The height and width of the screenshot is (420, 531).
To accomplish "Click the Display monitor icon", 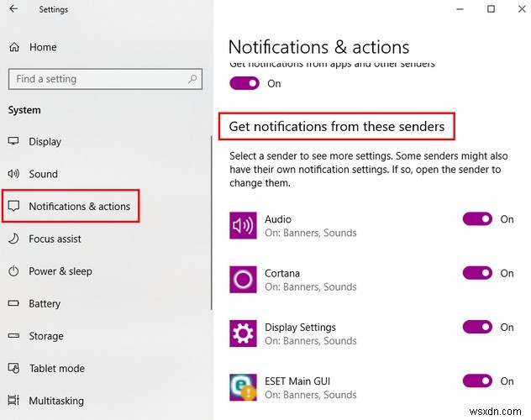I will pyautogui.click(x=13, y=141).
